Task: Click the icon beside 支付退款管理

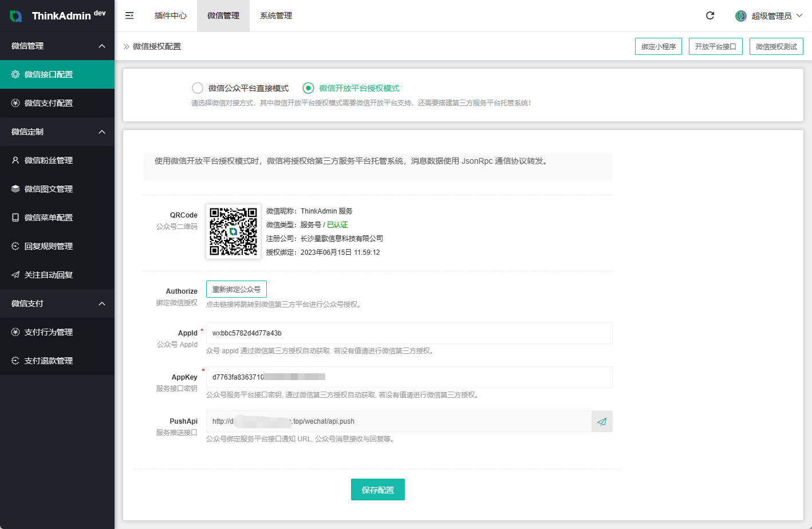Action: tap(15, 361)
